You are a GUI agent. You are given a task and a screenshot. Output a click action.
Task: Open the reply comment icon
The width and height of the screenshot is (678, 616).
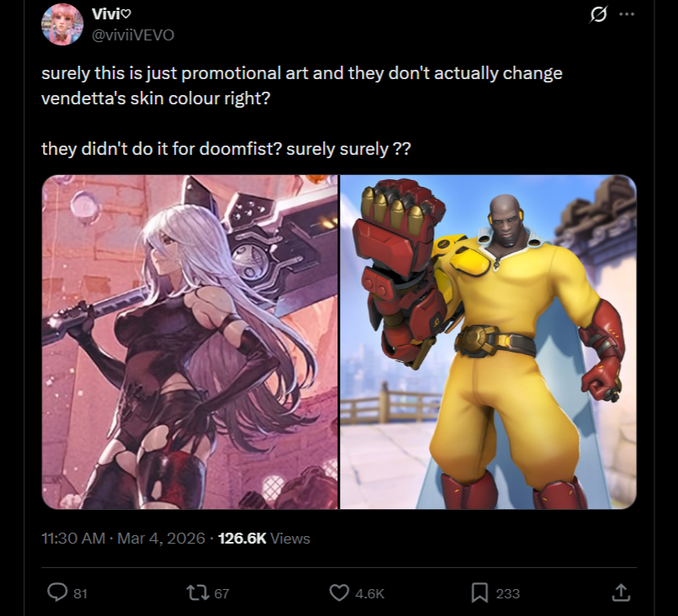point(57,592)
